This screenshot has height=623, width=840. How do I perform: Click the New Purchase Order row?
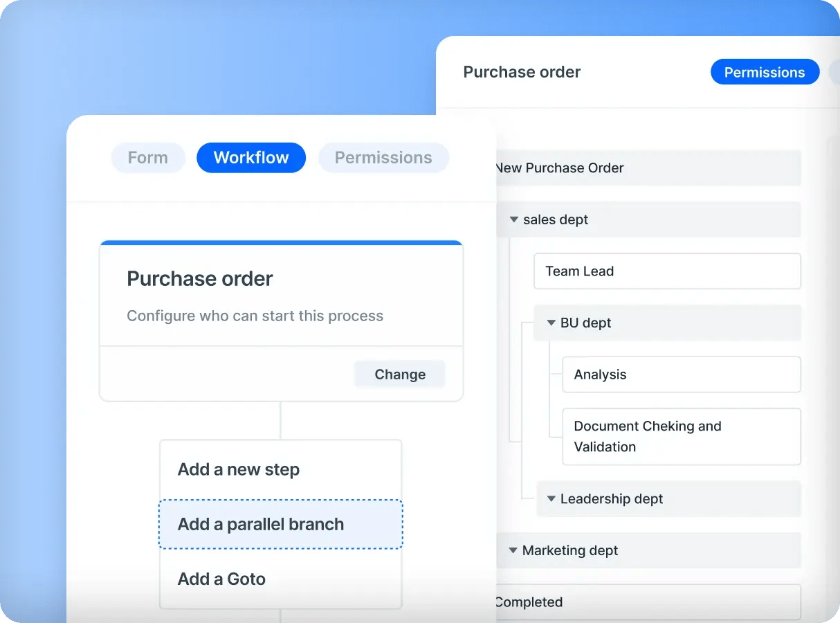coord(648,168)
